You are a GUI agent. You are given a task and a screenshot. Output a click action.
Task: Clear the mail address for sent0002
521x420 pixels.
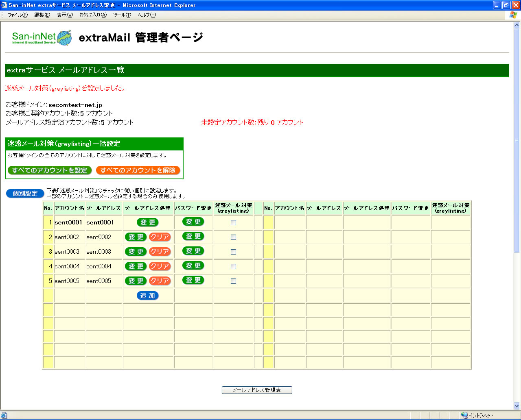(x=160, y=237)
